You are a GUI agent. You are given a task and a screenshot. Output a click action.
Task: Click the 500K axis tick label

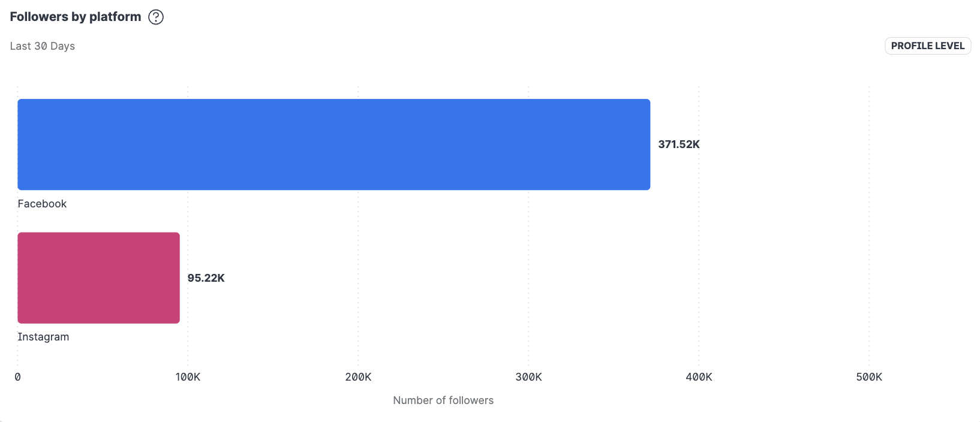869,377
